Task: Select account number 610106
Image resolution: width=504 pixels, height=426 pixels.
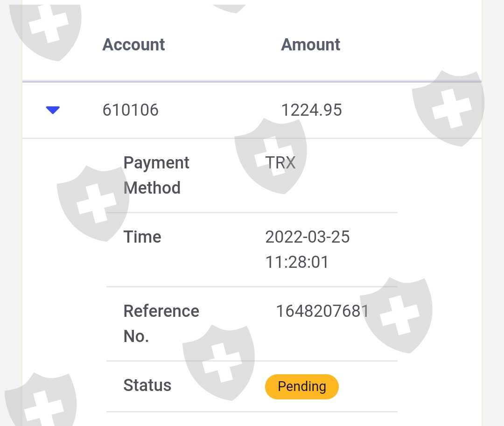Action: [130, 110]
